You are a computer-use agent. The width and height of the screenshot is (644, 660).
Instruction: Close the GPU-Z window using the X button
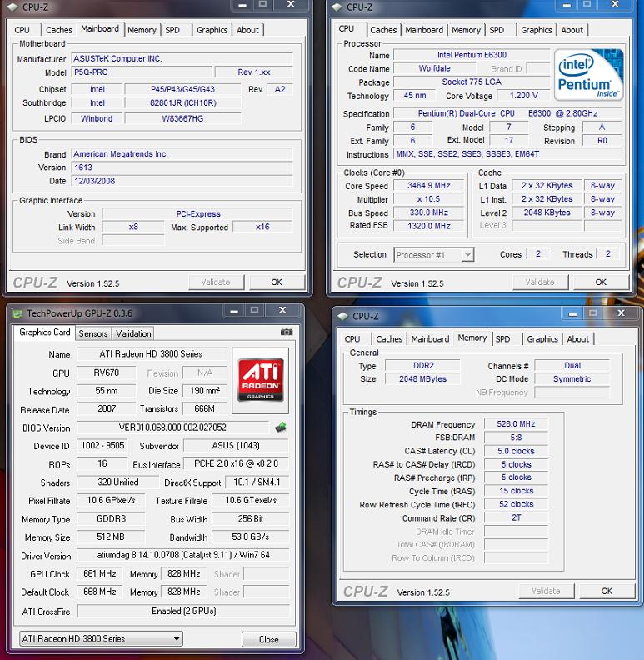click(x=282, y=310)
